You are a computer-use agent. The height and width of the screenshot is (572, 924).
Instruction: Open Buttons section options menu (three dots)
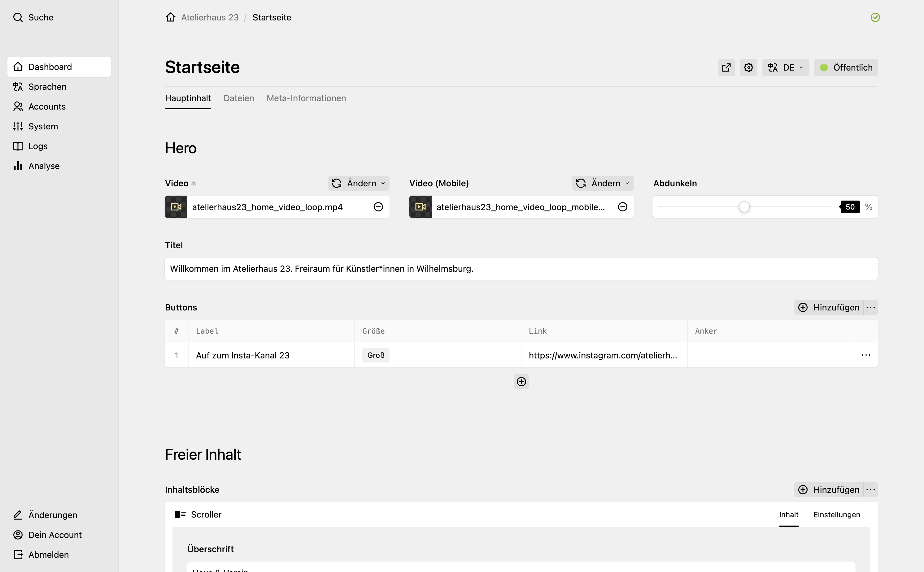point(871,307)
